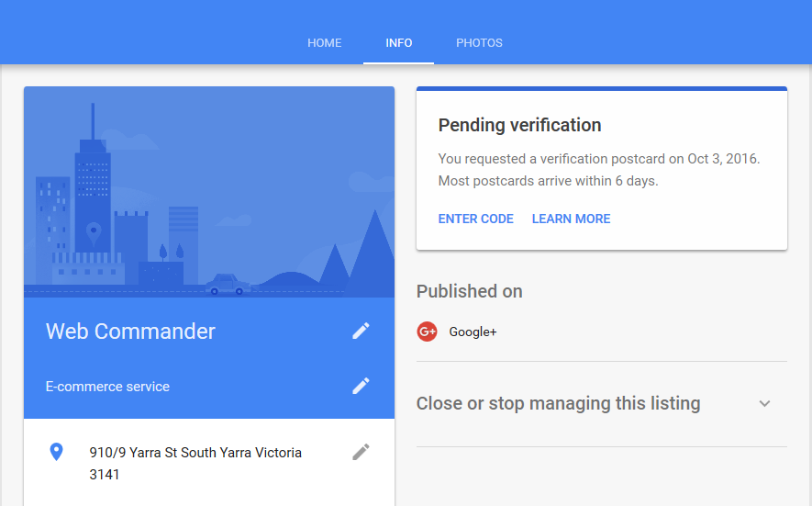Select the INFO tab

[x=399, y=43]
